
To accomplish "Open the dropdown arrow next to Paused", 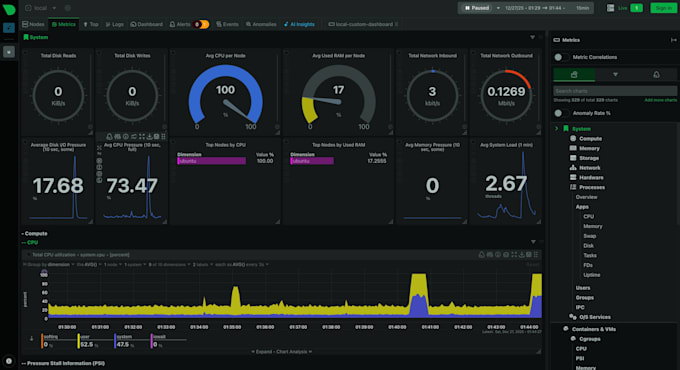I will tap(498, 8).
